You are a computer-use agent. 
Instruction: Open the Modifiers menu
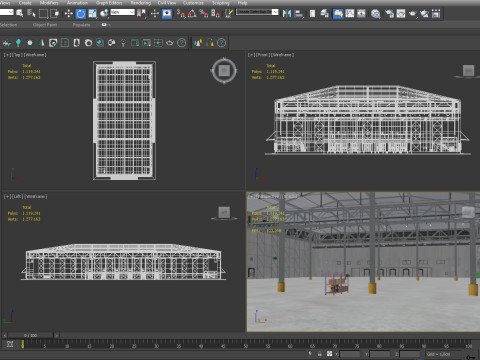49,3
